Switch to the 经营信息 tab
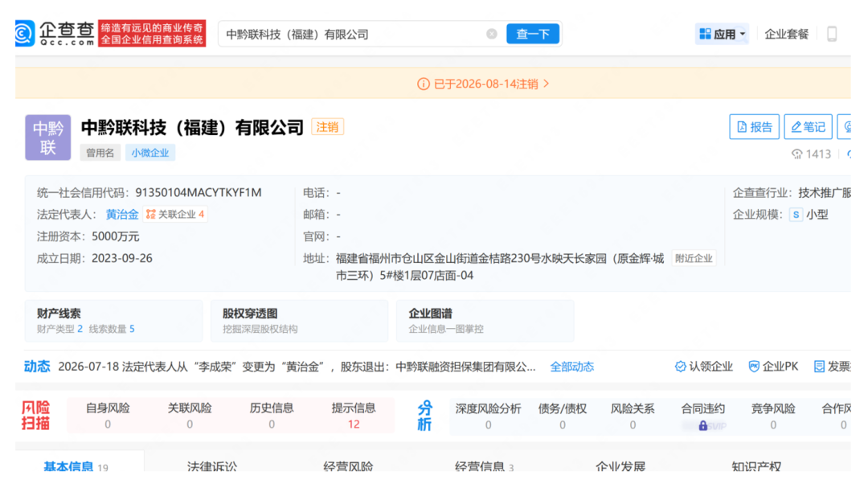 click(485, 466)
